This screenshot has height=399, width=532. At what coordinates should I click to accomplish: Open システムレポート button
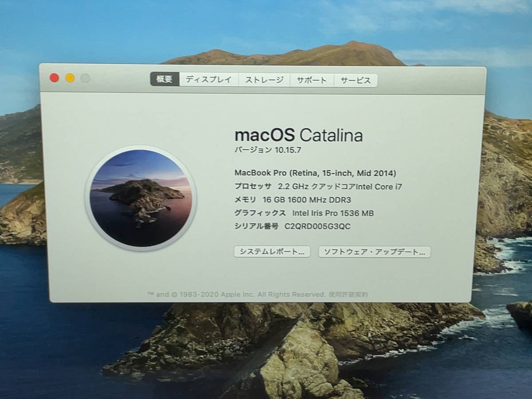coord(272,252)
